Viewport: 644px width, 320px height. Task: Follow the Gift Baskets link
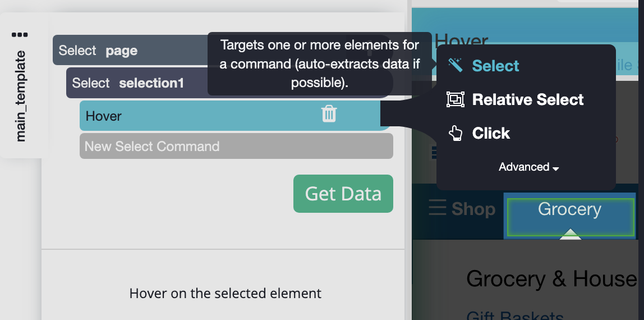(x=514, y=316)
